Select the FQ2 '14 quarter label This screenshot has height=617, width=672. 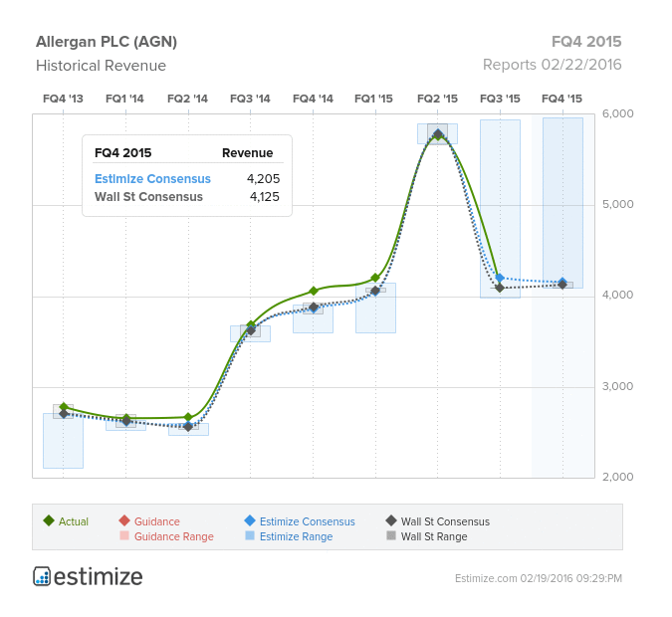pos(187,99)
